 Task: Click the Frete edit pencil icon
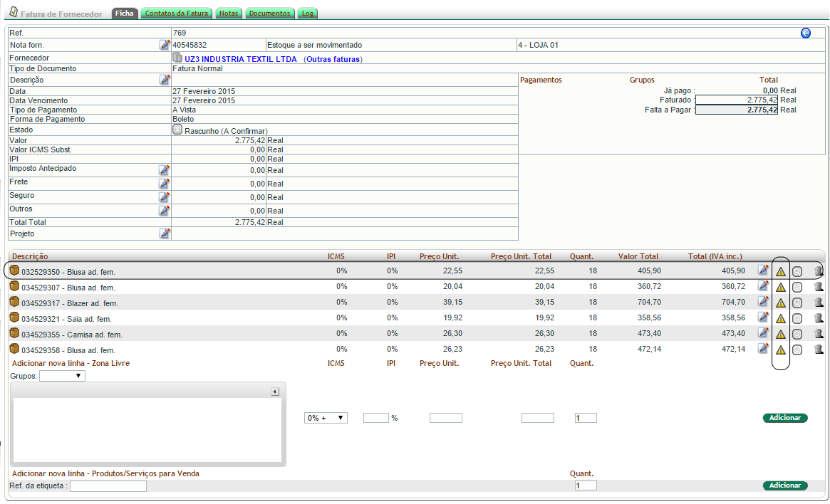[165, 184]
